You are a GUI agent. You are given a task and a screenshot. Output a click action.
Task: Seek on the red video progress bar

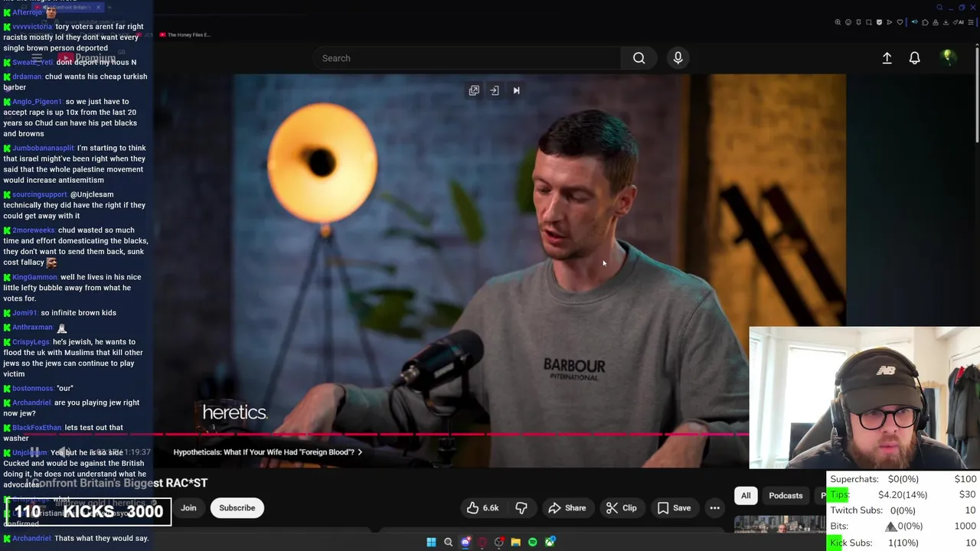pos(452,434)
